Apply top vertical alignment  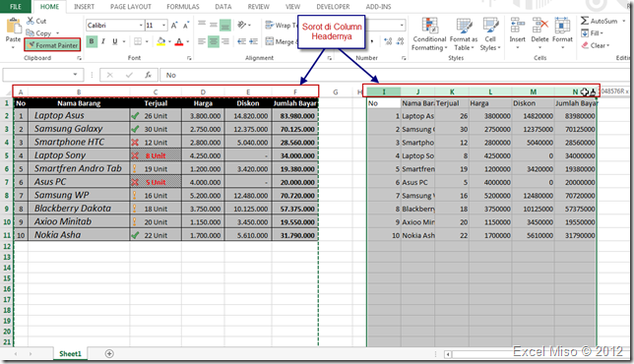[202, 25]
